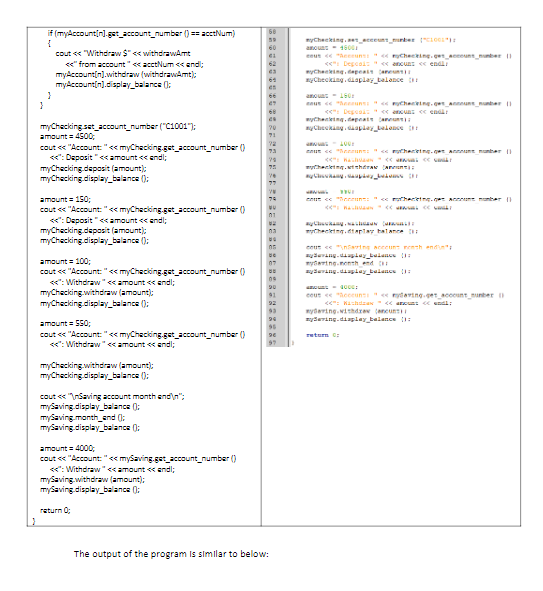
Task: Click the left-column line with mySaving.get_account_number ()
Action: (138, 459)
